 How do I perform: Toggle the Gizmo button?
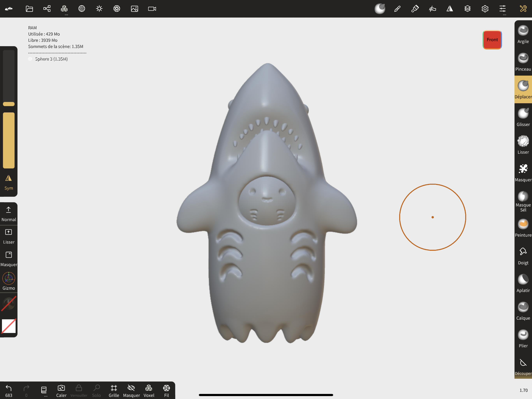(9, 281)
